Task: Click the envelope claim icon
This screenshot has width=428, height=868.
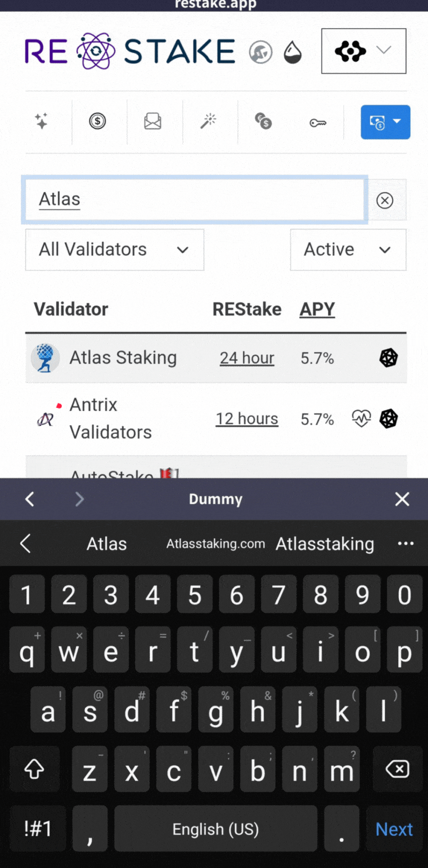Action: point(153,122)
